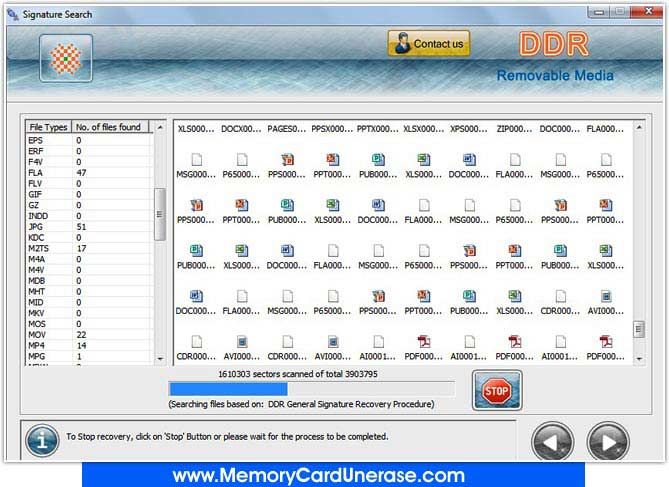Image resolution: width=669 pixels, height=487 pixels.
Task: Select first icon in row beginning with DOC000
Action: (x=196, y=296)
